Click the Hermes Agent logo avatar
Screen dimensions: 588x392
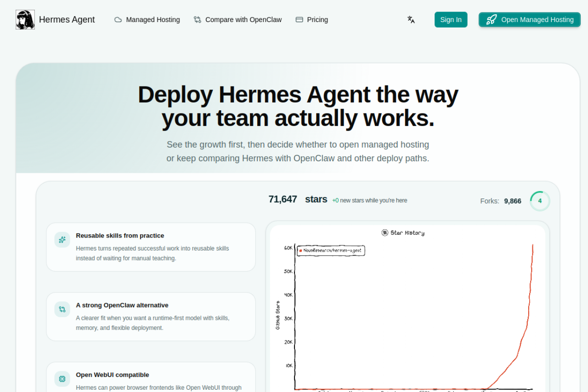25,19
